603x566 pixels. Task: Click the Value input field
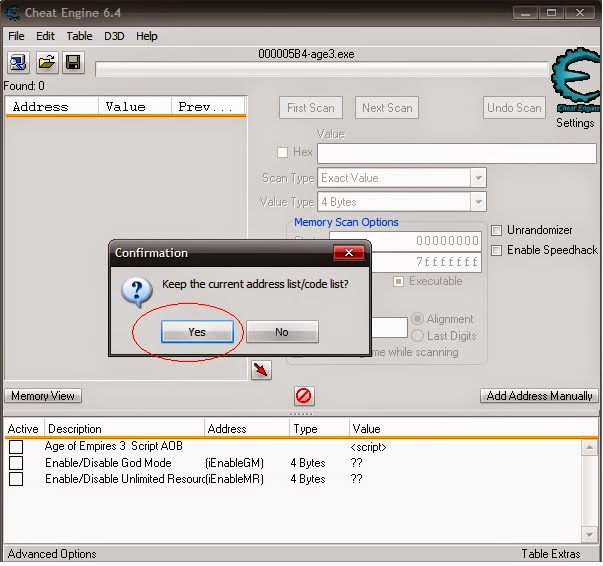point(457,153)
